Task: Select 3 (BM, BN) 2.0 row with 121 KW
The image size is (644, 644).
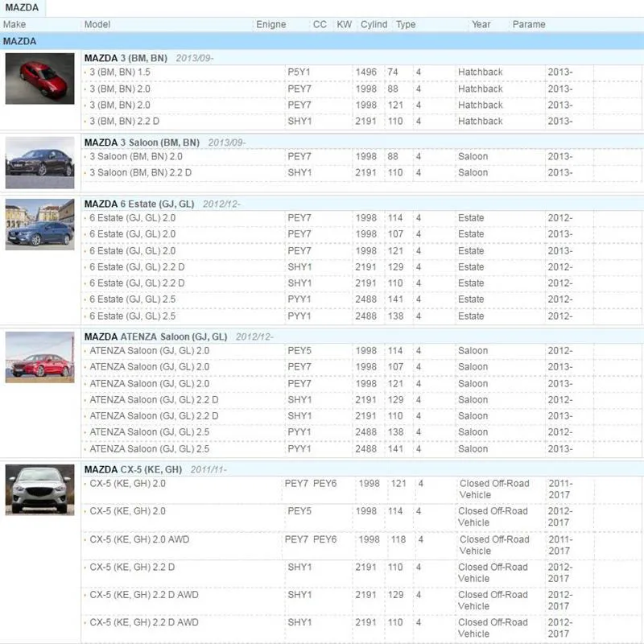Action: click(361, 105)
